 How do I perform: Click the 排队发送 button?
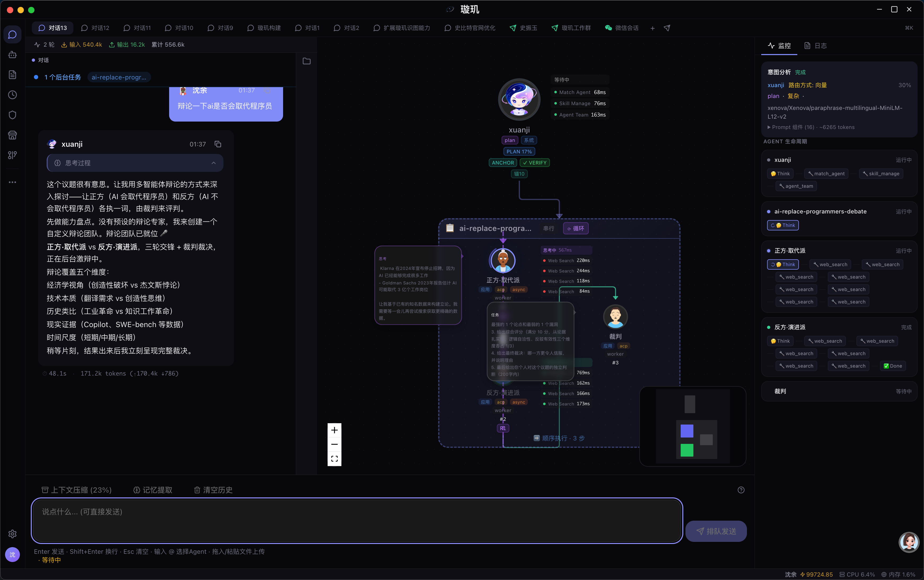pos(716,531)
